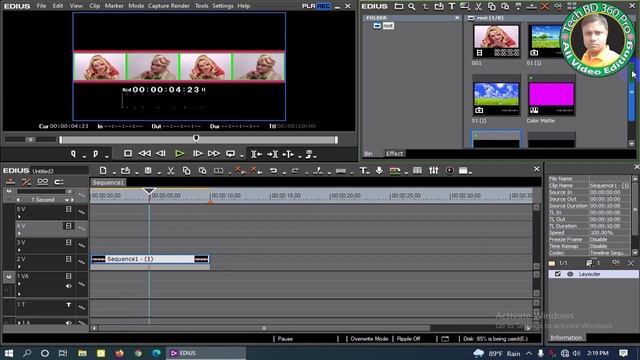Image resolution: width=640 pixels, height=360 pixels.
Task: Click Move to Next Edit Point icon
Action: coord(272,154)
